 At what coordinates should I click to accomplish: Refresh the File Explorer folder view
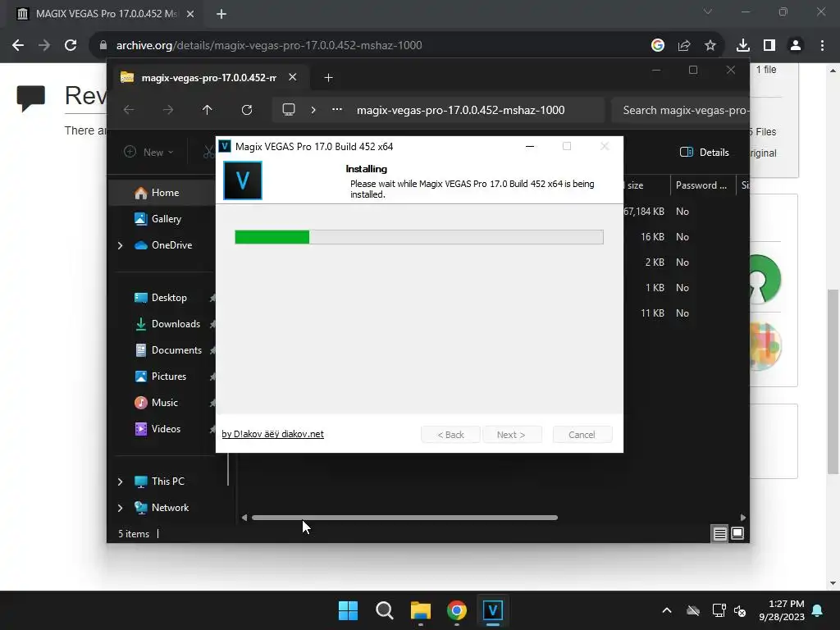(x=246, y=110)
